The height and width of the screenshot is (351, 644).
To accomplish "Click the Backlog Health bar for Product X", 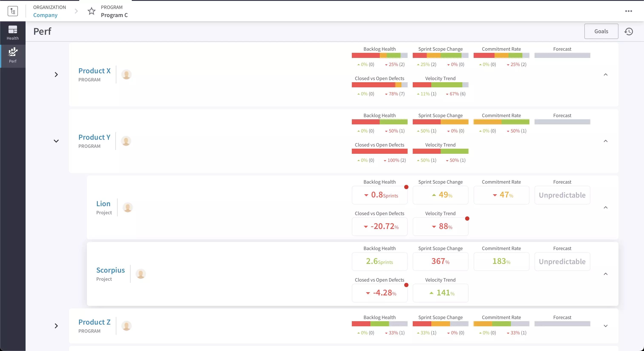I will point(379,55).
